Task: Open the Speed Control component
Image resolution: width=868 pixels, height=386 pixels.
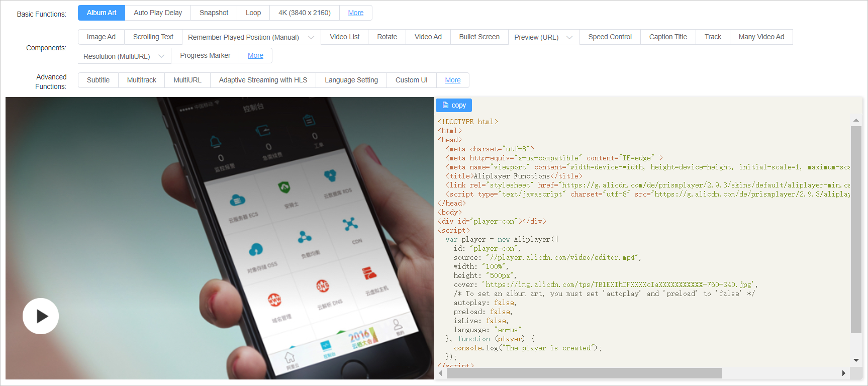Action: coord(610,37)
